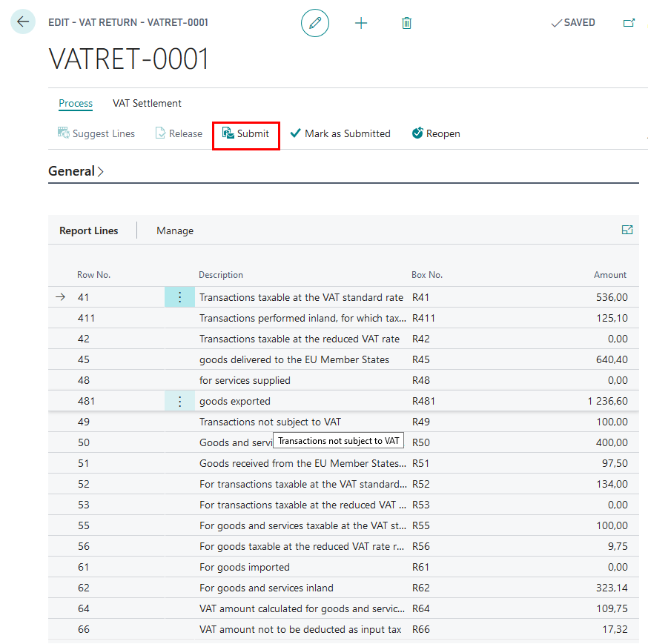
Task: Click amount 536,00 in row 41
Action: 612,297
